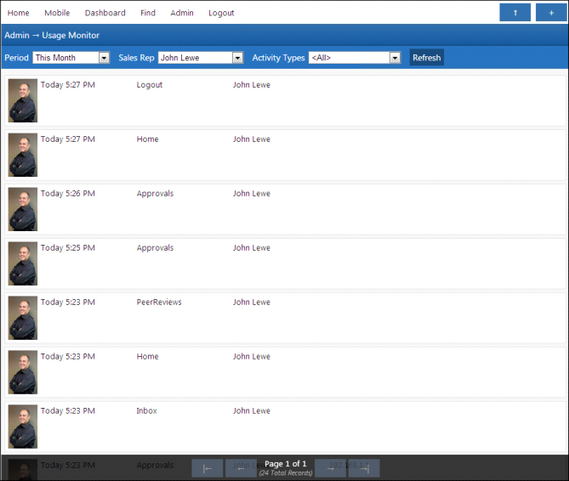Image resolution: width=569 pixels, height=481 pixels.
Task: Click the user photo in the Logout row
Action: (x=23, y=101)
